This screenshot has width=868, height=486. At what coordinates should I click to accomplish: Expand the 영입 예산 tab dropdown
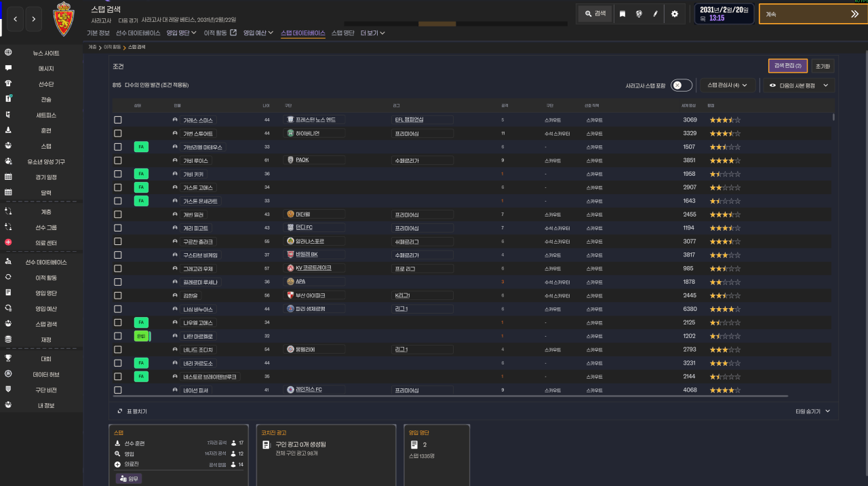click(x=258, y=33)
